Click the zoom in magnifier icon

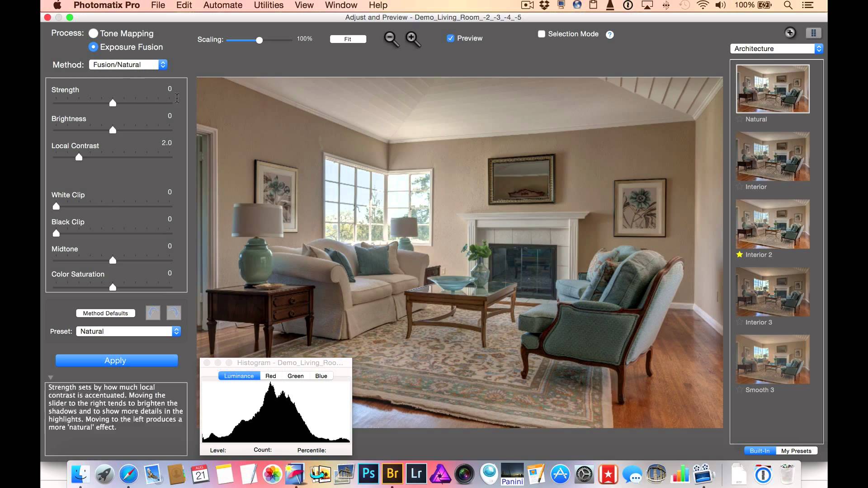coord(413,39)
